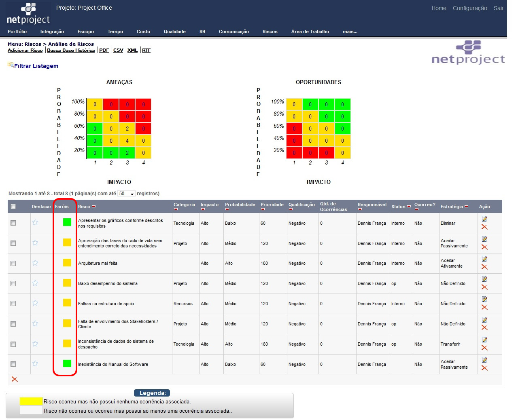Click the Home link in header
Viewport: 518px width, 420px height.
(439, 8)
